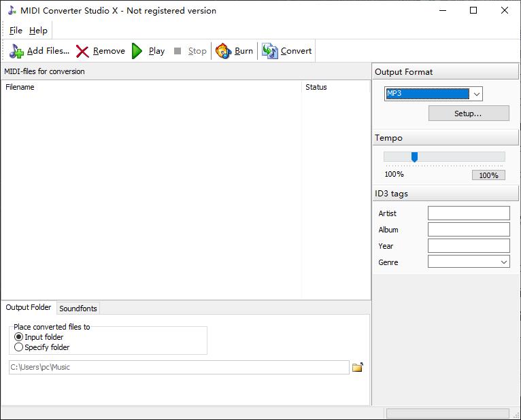Click the Burn disc flame icon
Image resolution: width=521 pixels, height=420 pixels.
(223, 51)
